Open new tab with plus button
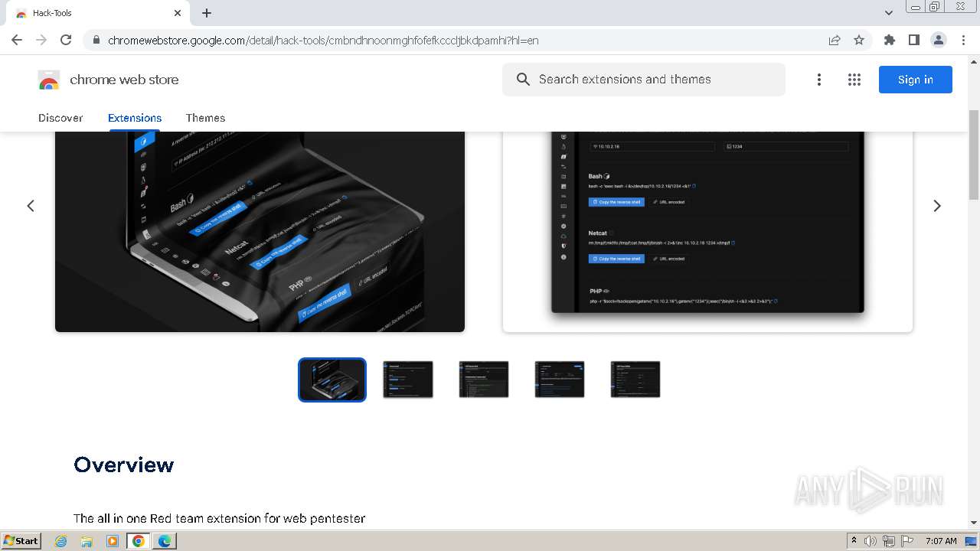980x551 pixels. click(x=207, y=13)
